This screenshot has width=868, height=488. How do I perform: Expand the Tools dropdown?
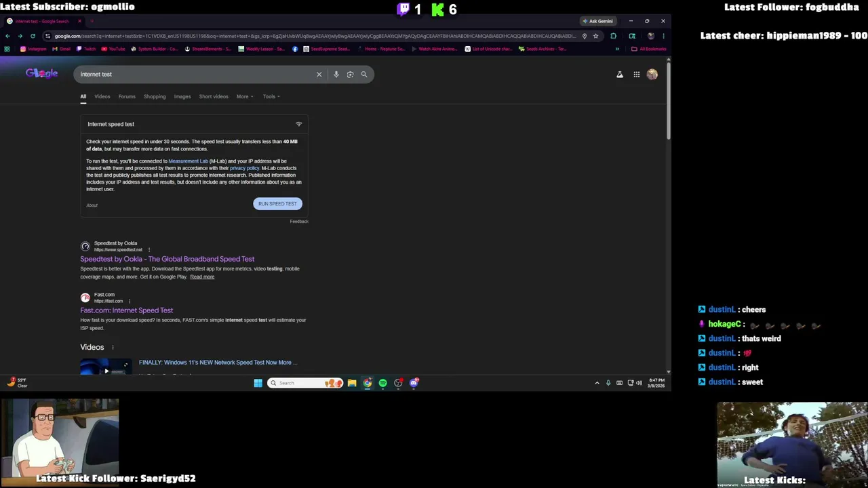(271, 96)
